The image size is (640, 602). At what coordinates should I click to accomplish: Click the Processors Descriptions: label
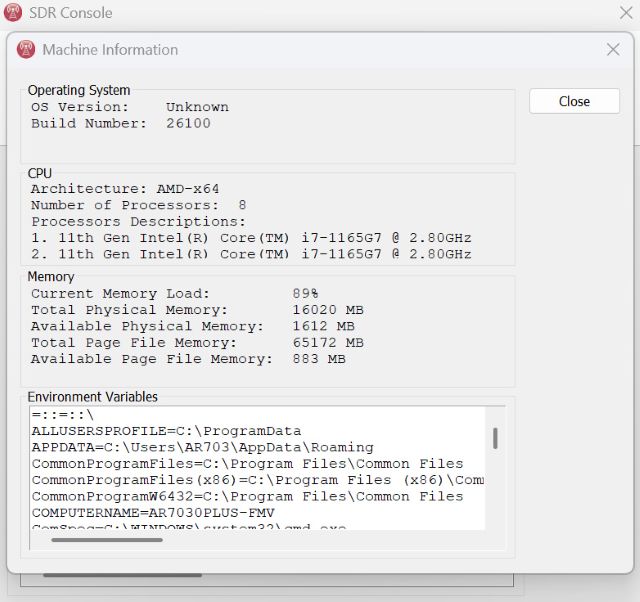[139, 222]
